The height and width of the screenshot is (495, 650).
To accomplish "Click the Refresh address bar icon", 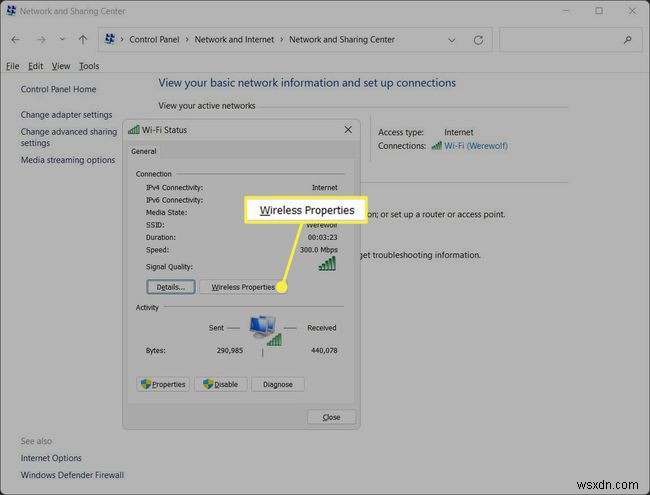I will [x=480, y=40].
